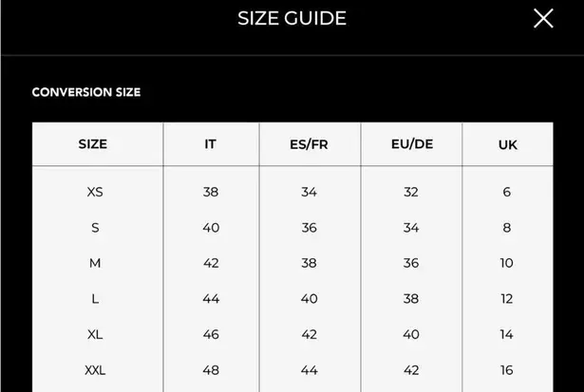The image size is (584, 392).
Task: Click IT value 38 in XS row
Action: (x=211, y=192)
